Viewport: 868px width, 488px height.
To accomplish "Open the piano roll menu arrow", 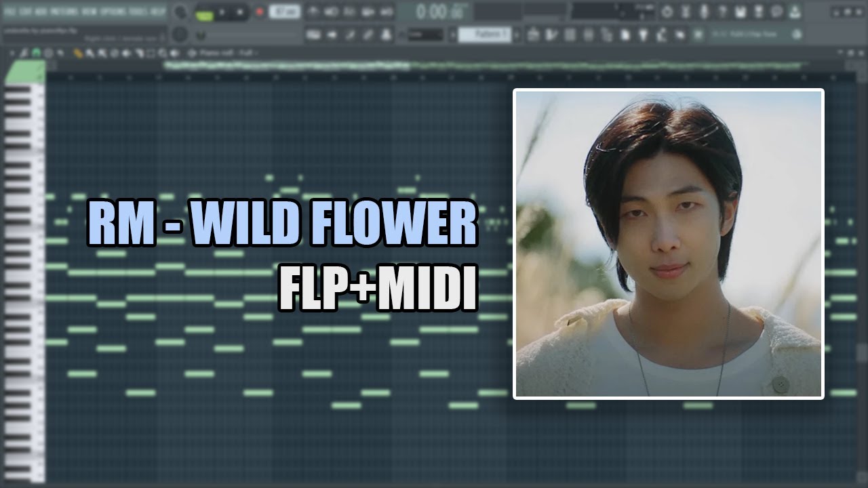I will tap(12, 53).
